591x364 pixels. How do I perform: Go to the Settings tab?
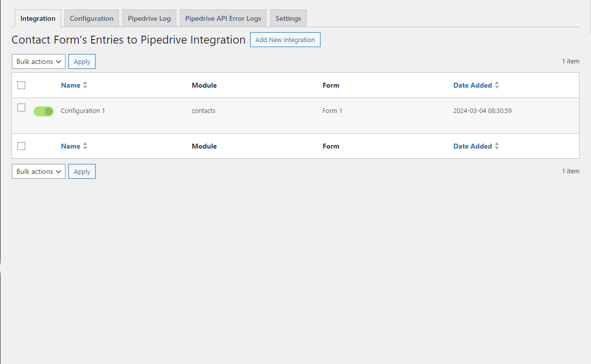(x=288, y=18)
